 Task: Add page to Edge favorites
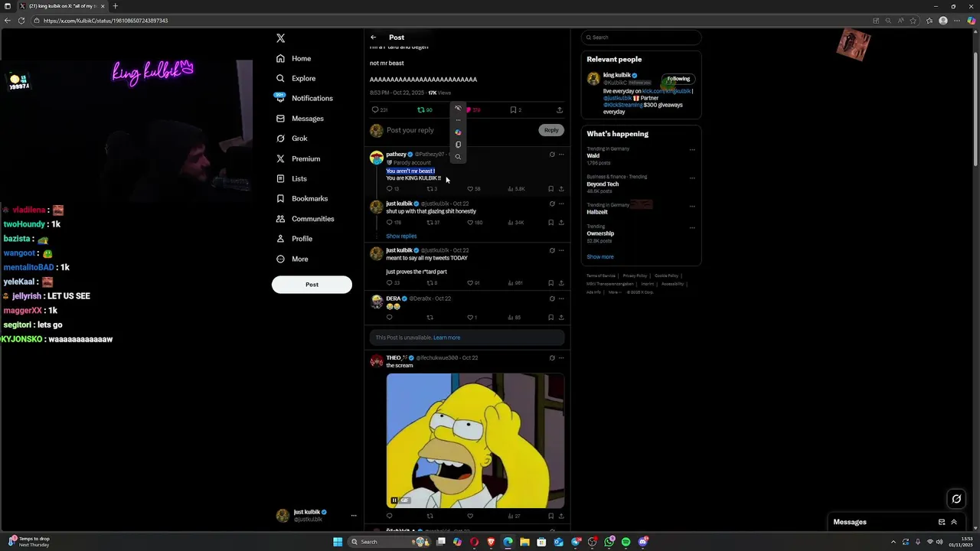pyautogui.click(x=913, y=21)
